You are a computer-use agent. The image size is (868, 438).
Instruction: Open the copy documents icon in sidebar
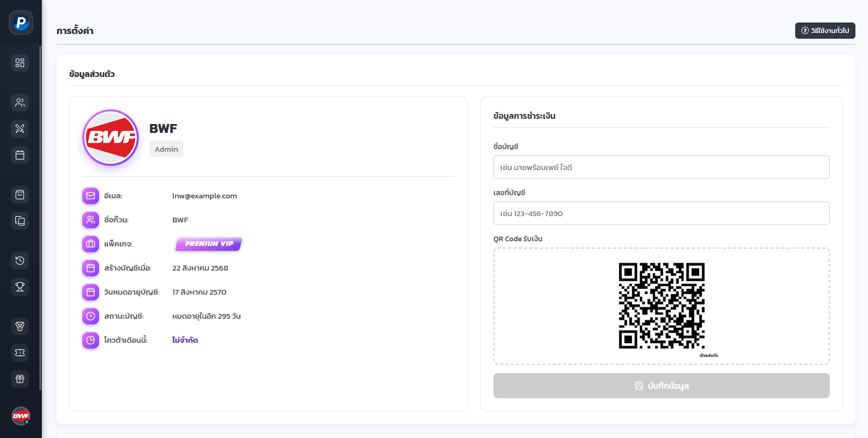coord(20,221)
